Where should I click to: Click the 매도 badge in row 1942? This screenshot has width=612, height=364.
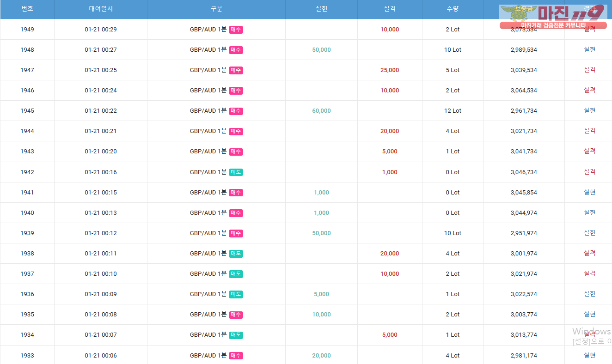tap(236, 172)
